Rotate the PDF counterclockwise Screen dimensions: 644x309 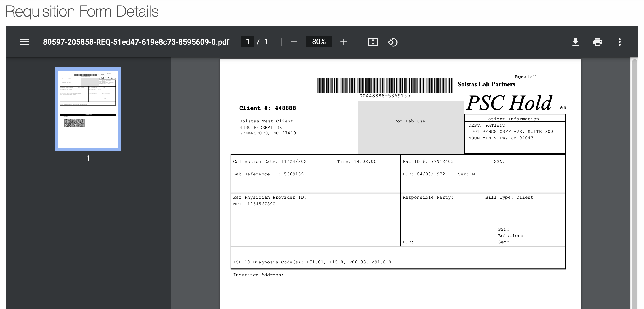coord(393,42)
